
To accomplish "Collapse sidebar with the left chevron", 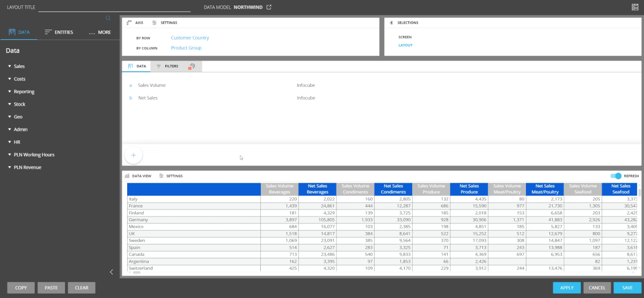I will tap(112, 272).
